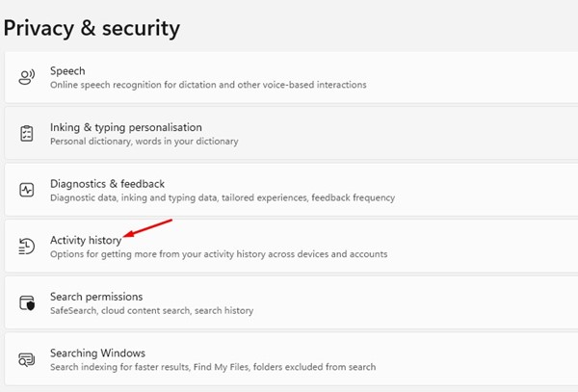Click the SafeSearch, cloud content search description
Screen dimensions: 578x392
(152, 310)
